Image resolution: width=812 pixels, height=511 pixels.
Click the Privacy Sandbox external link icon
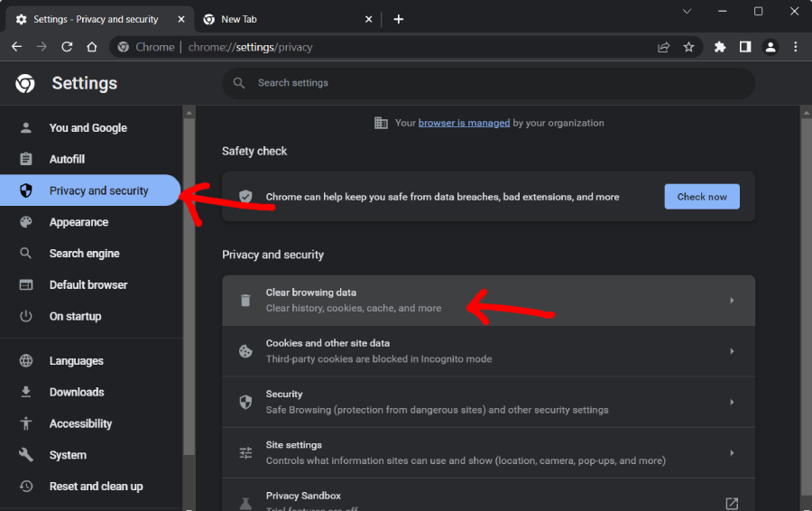coord(732,503)
